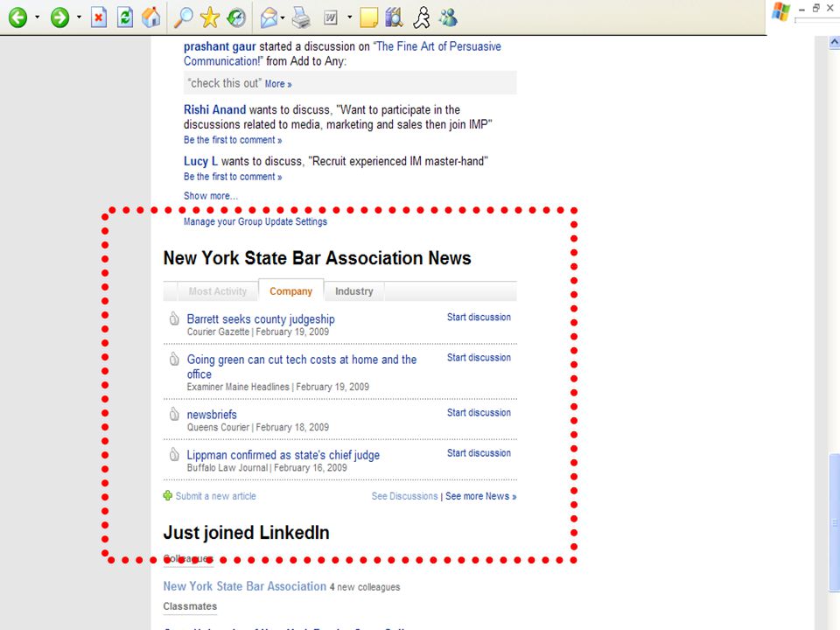
Task: Click thumbs icon beside Barrett seeks county judgeship
Action: (174, 318)
